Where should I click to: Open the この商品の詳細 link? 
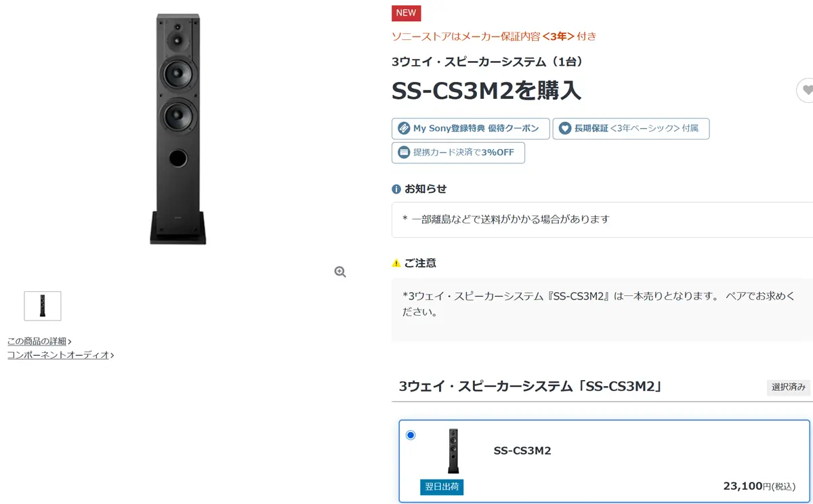(x=37, y=341)
